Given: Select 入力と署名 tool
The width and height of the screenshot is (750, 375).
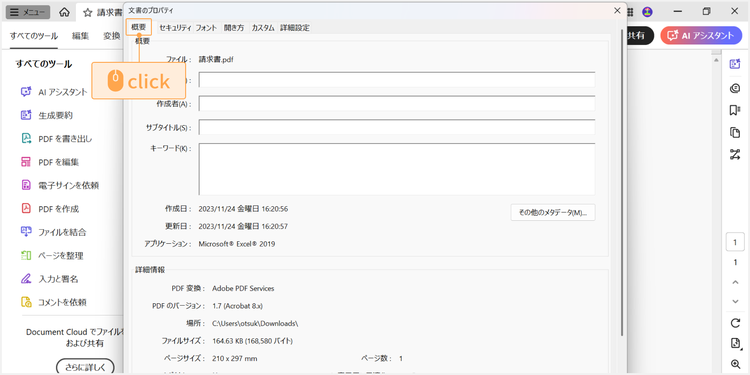Looking at the screenshot, I should click(49, 279).
